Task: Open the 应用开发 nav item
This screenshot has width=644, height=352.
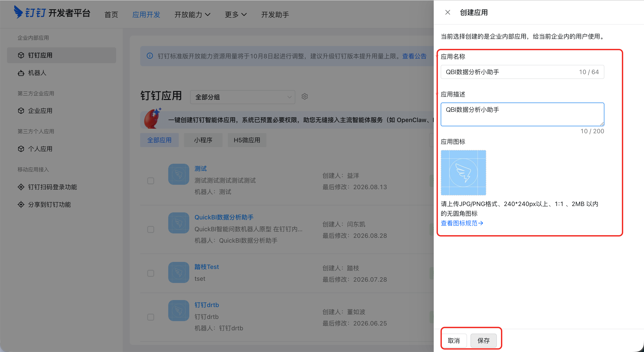Action: coord(146,14)
